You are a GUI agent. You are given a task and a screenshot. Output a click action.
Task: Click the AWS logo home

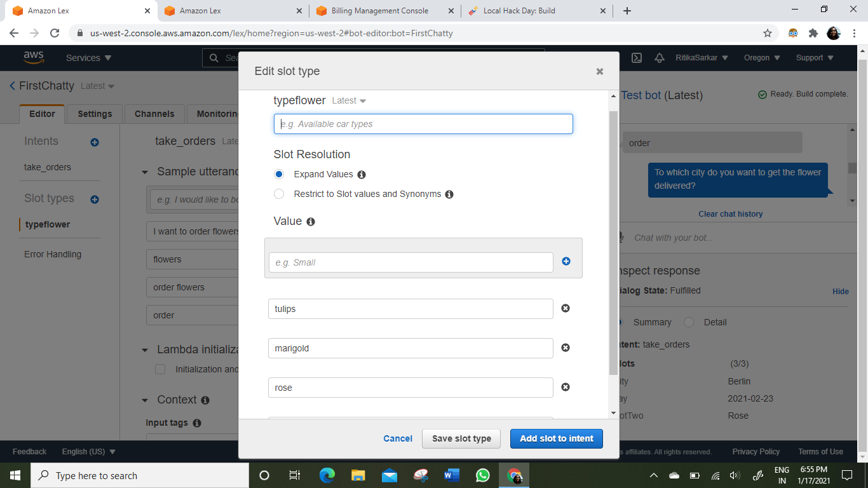pyautogui.click(x=34, y=57)
